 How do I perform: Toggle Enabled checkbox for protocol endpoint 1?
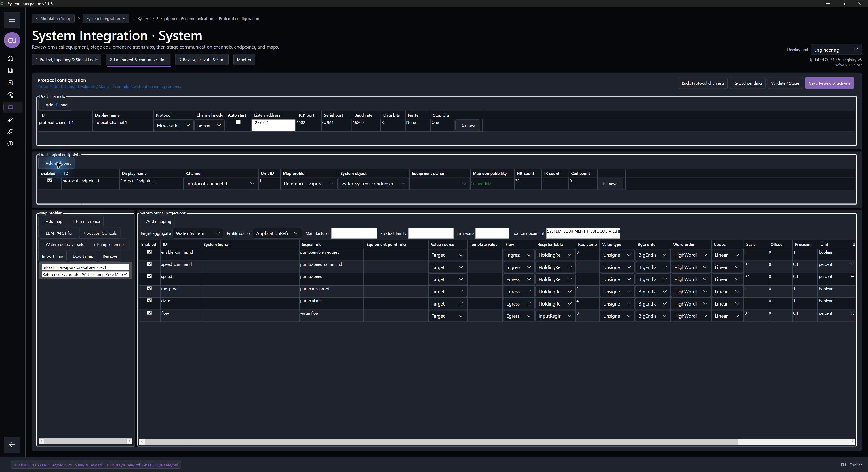click(x=50, y=181)
